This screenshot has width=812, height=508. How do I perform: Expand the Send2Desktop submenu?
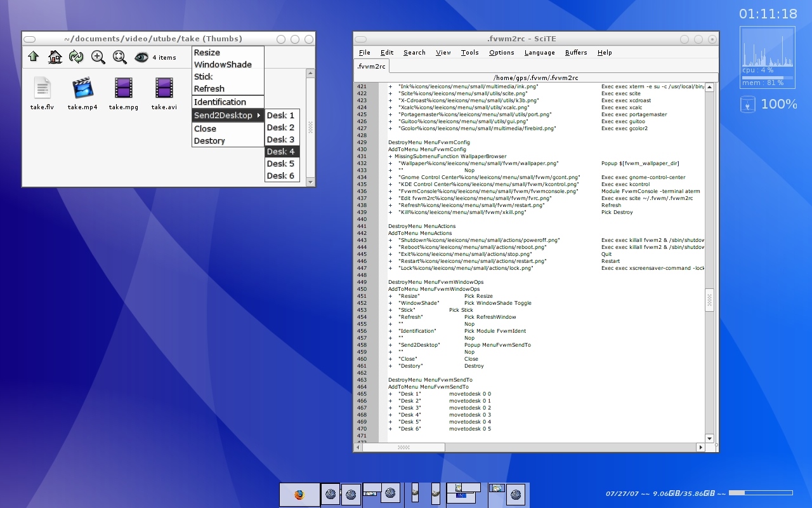pyautogui.click(x=228, y=115)
